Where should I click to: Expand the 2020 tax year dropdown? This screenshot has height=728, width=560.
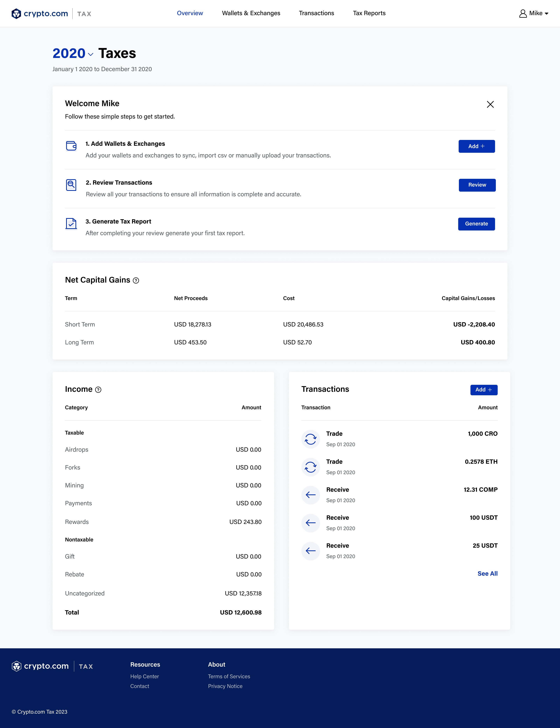coord(91,54)
